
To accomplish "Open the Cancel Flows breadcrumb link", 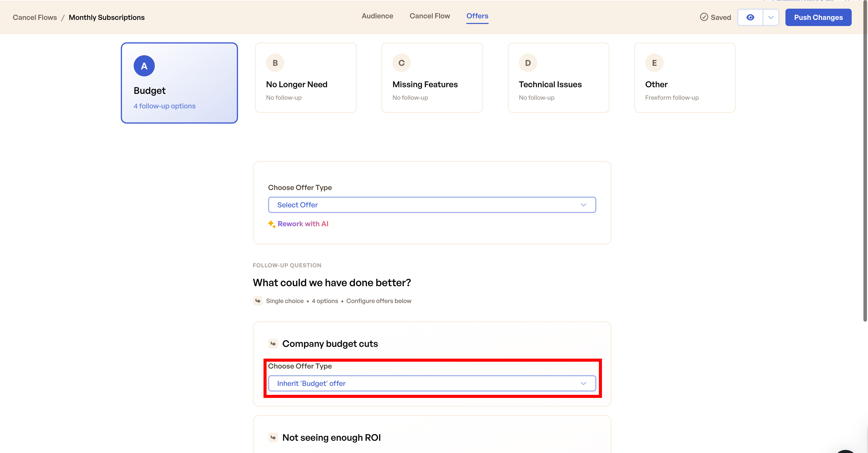I will click(x=35, y=17).
